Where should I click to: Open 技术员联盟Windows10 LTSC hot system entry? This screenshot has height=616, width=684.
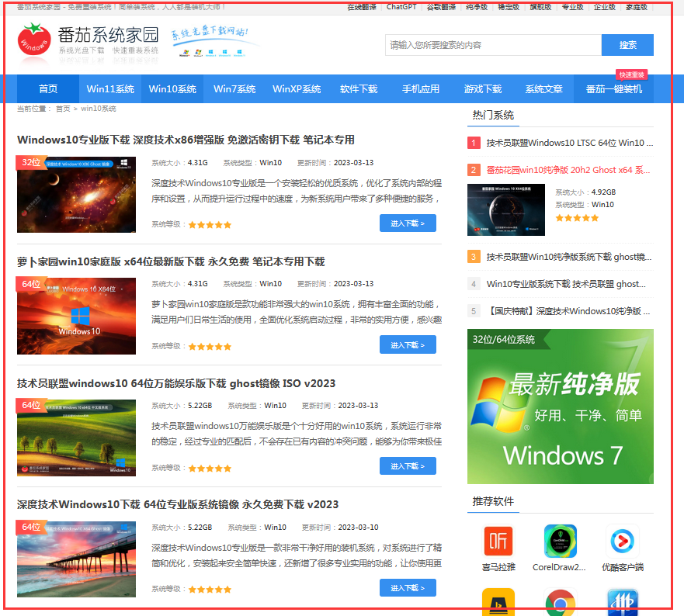pyautogui.click(x=569, y=143)
